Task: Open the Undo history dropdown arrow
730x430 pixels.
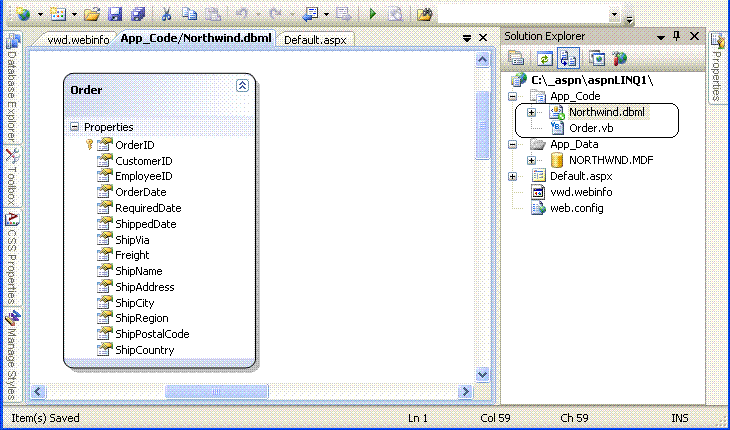Action: (257, 15)
